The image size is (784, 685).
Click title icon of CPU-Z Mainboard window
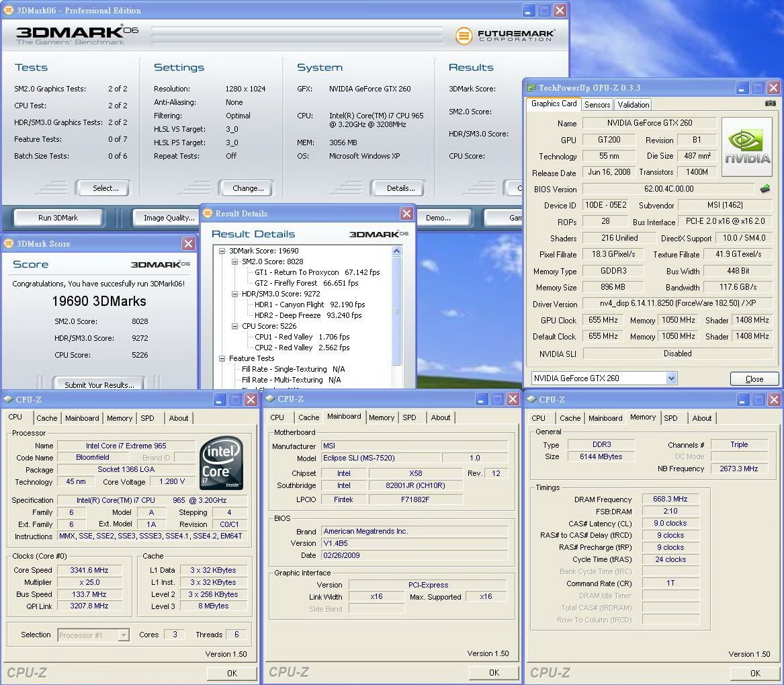(x=271, y=399)
